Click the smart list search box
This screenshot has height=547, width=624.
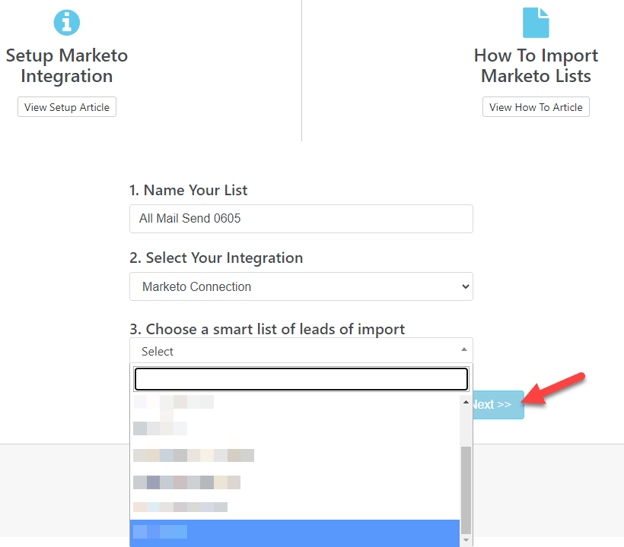(301, 379)
